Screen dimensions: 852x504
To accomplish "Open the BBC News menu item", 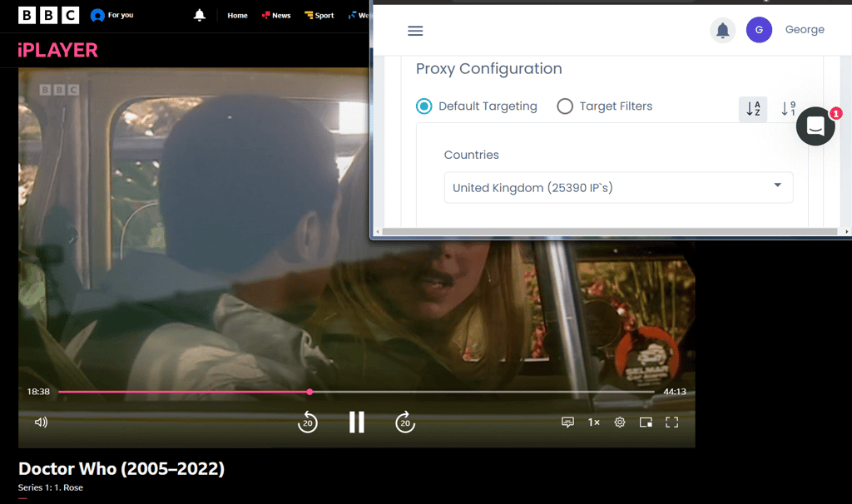I will 276,15.
